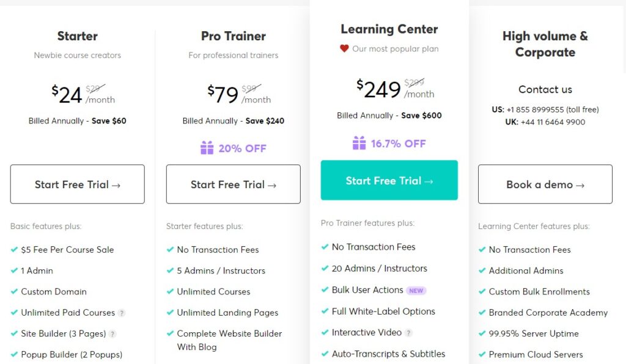The width and height of the screenshot is (626, 364).
Task: Click the UK phone number
Action: point(553,122)
